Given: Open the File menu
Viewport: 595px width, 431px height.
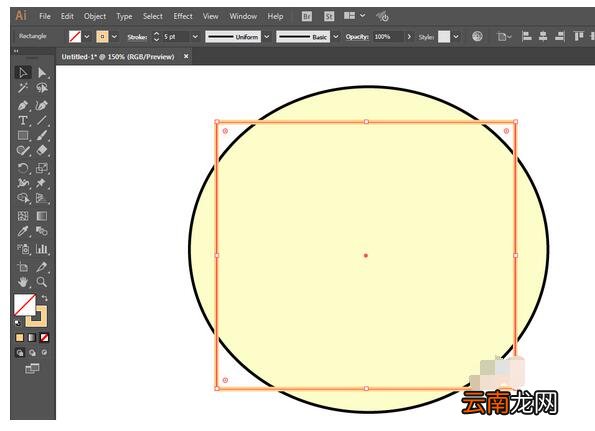Looking at the screenshot, I should [45, 16].
